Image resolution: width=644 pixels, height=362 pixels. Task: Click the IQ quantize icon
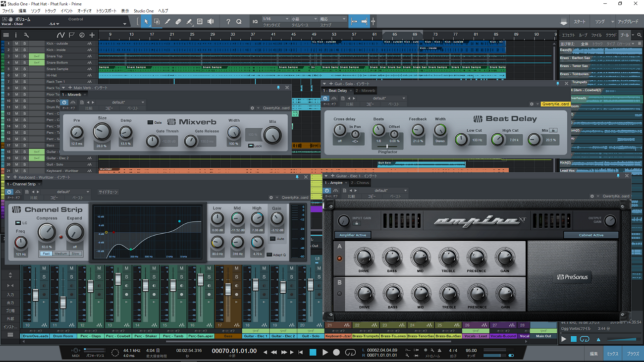pyautogui.click(x=255, y=21)
